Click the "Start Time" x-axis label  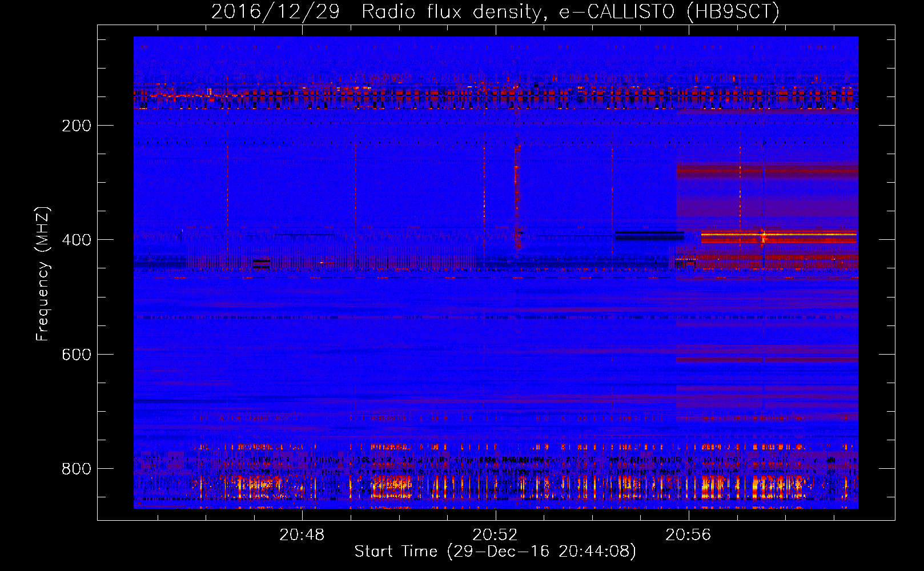pos(495,552)
